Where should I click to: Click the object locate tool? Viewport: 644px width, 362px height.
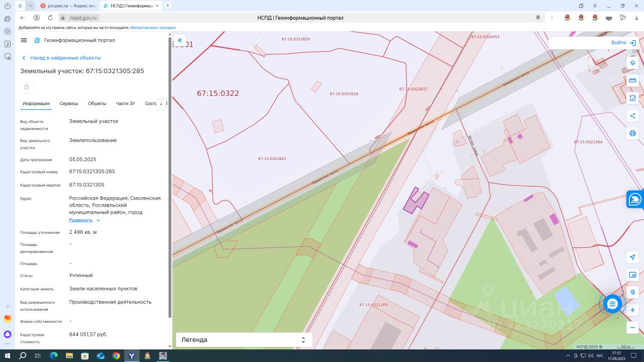tap(633, 292)
